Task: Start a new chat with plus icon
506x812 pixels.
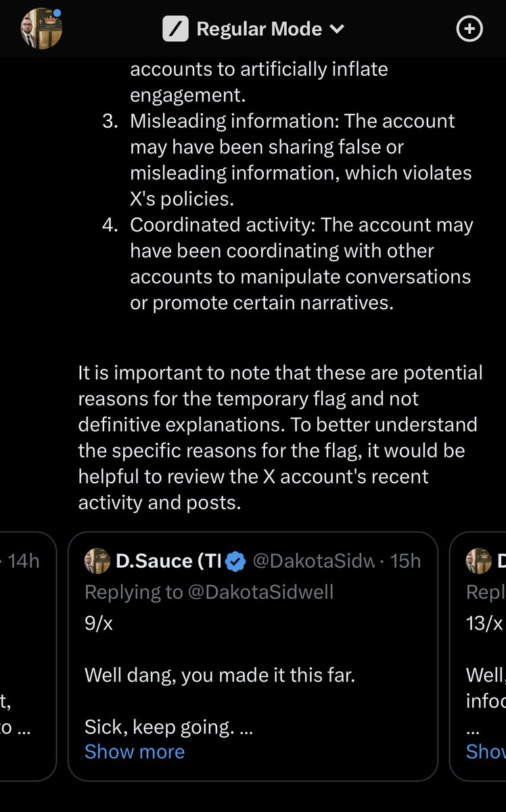Action: (469, 30)
